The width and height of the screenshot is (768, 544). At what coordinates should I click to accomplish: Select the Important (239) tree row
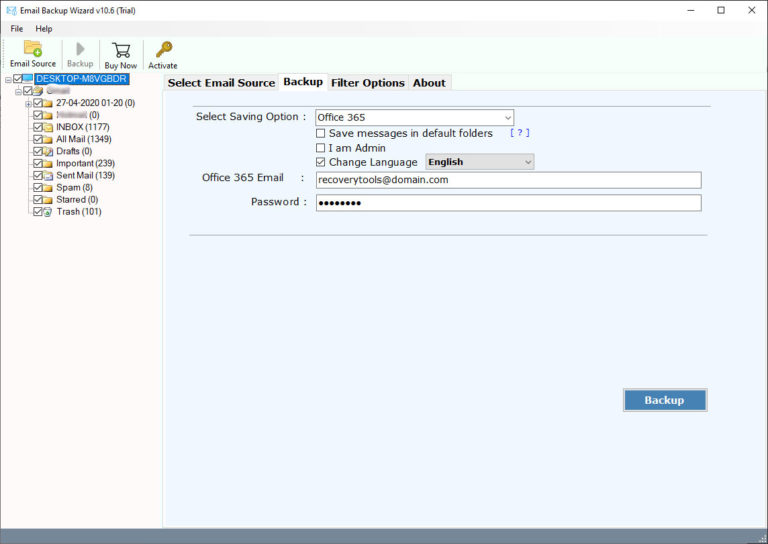85,164
